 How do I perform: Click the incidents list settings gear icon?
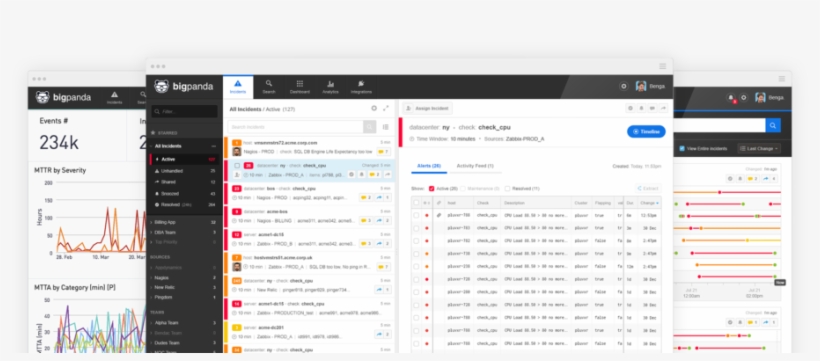[x=374, y=108]
